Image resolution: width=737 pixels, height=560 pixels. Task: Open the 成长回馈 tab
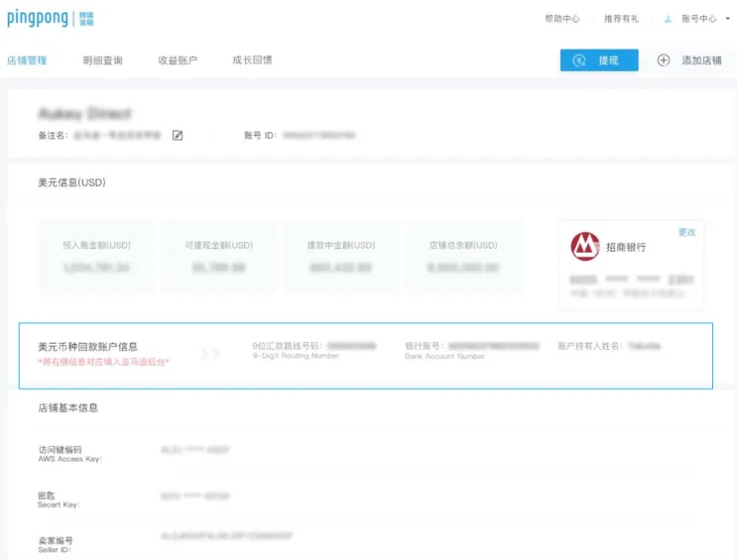(252, 59)
